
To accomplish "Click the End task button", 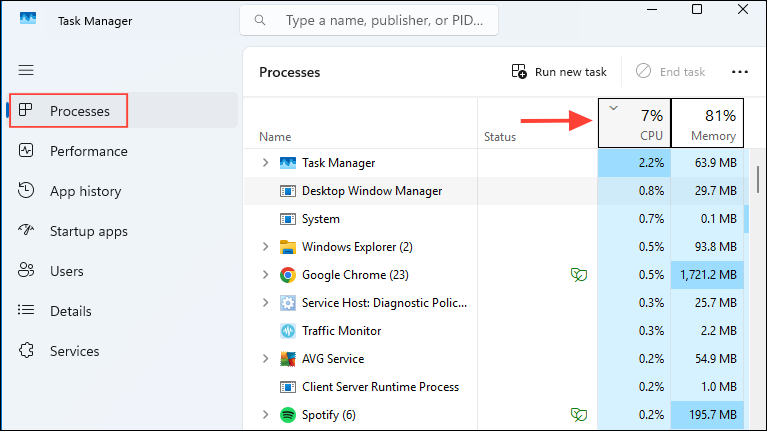I will click(671, 72).
